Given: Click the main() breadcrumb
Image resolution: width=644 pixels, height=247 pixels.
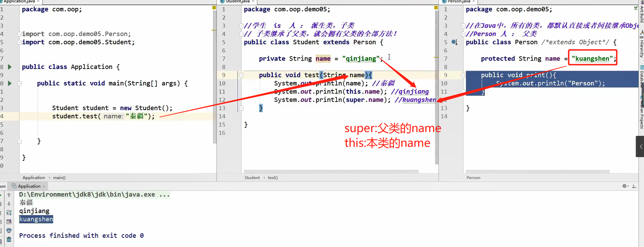Looking at the screenshot, I should tap(59, 178).
